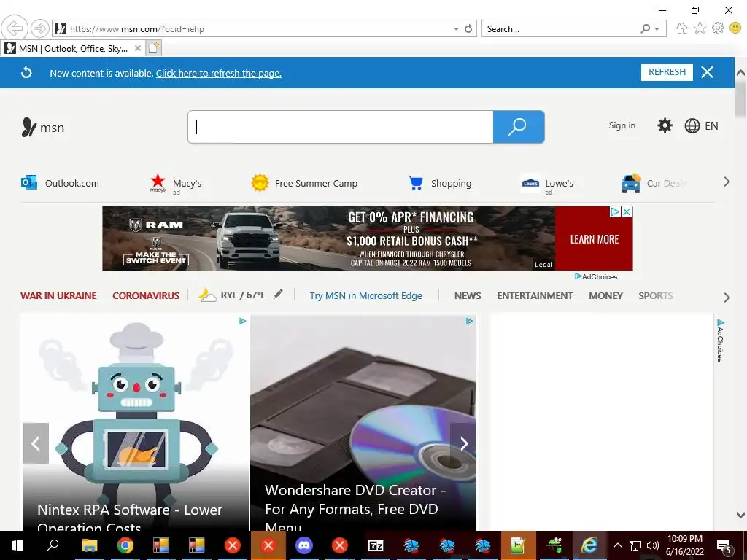Click the circular refresh icon in blue banner
747x560 pixels.
coord(26,72)
